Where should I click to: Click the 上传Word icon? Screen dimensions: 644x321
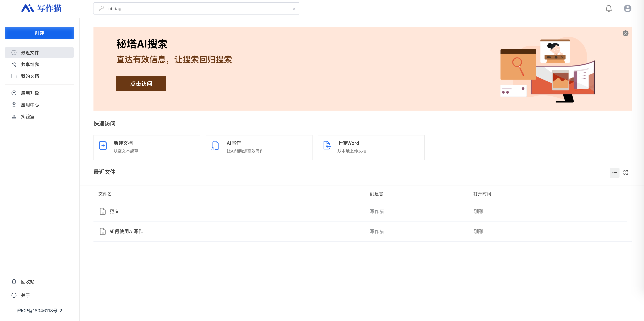[x=326, y=147]
